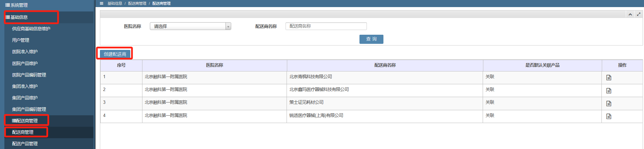644x149 pixels.
Task: Open 集团准入维护 in sidebar
Action: click(x=25, y=86)
